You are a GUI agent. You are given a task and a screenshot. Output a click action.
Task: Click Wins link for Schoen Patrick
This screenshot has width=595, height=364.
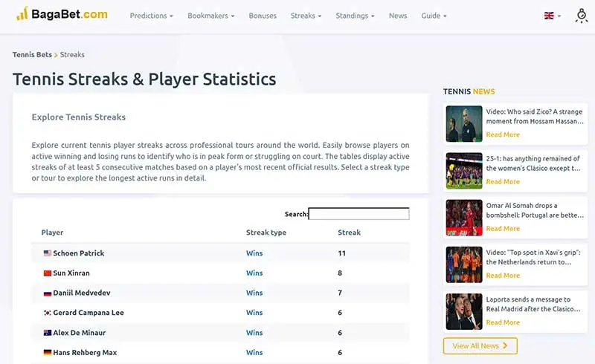tap(254, 253)
